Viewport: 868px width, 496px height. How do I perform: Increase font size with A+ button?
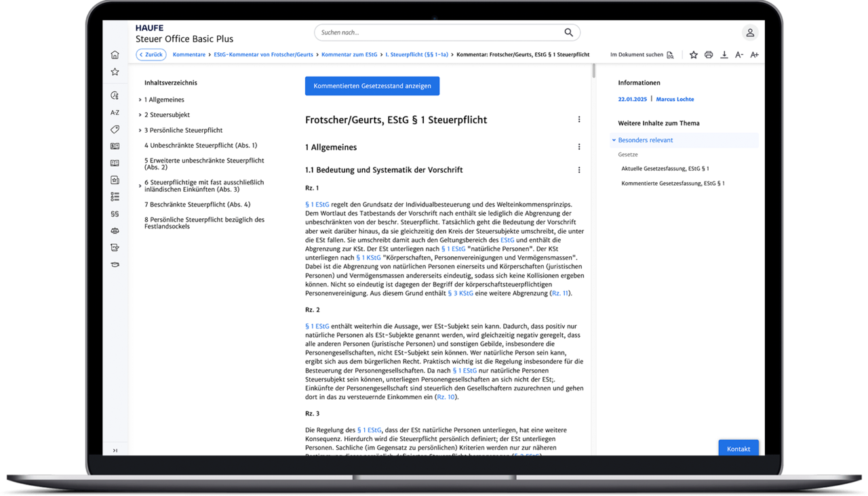754,55
